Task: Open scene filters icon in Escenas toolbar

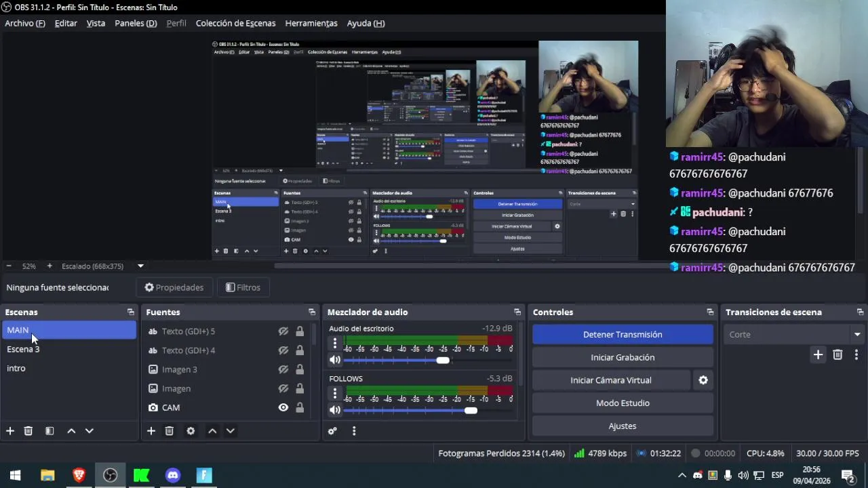Action: (x=50, y=431)
